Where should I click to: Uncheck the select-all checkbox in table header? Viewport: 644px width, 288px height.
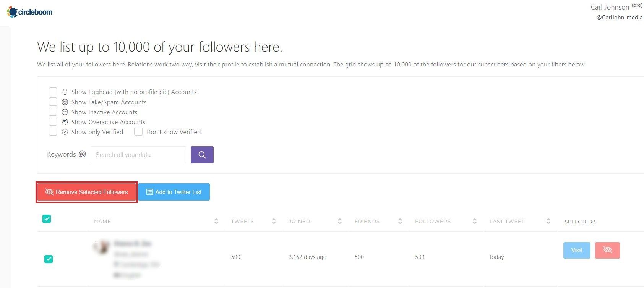pos(46,219)
